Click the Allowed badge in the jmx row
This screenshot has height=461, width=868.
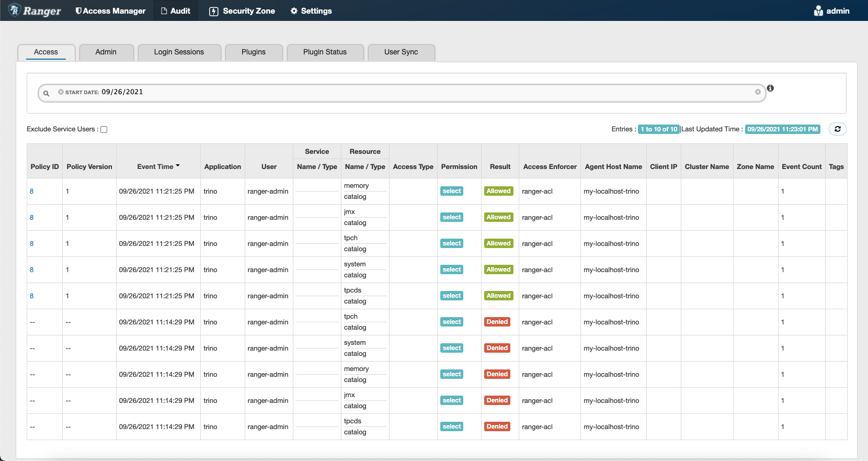coord(498,217)
